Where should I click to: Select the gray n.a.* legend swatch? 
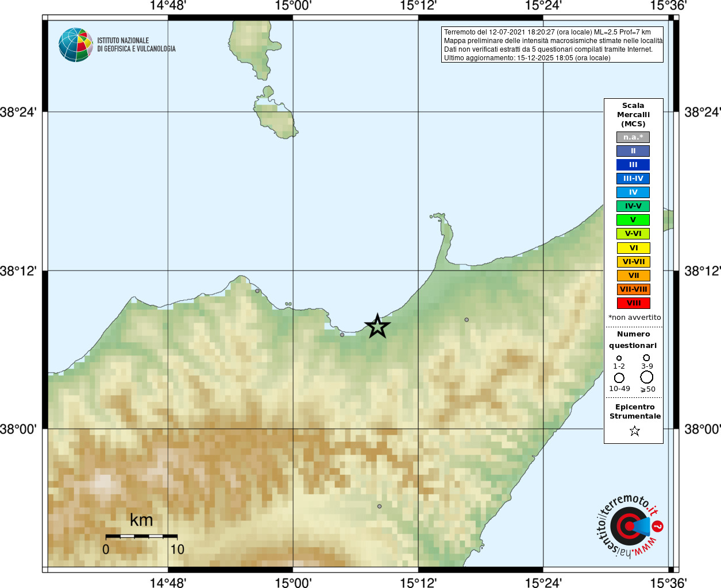pos(633,137)
